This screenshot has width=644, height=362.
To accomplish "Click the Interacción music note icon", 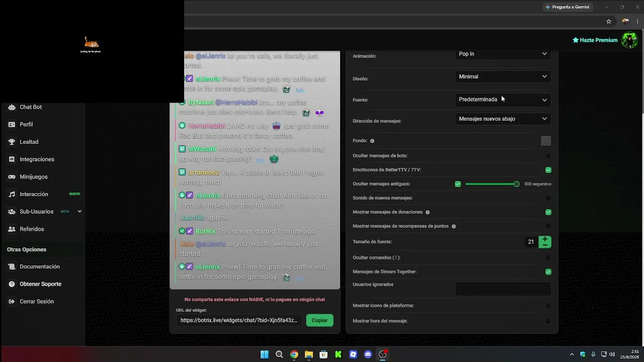I will [x=12, y=194].
